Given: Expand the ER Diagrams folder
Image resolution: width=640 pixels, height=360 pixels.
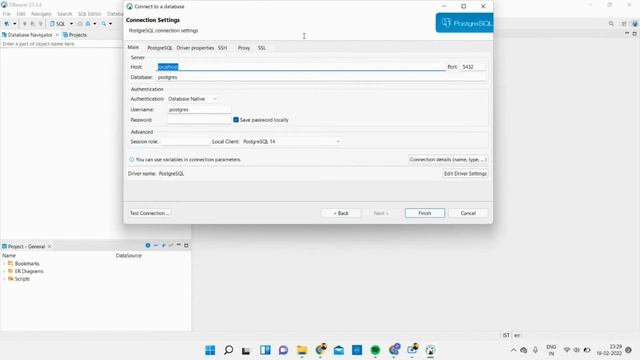Looking at the screenshot, I should tap(4, 271).
